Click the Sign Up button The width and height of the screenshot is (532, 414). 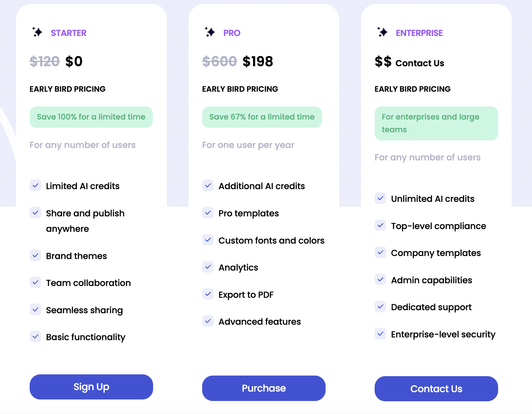coord(91,387)
